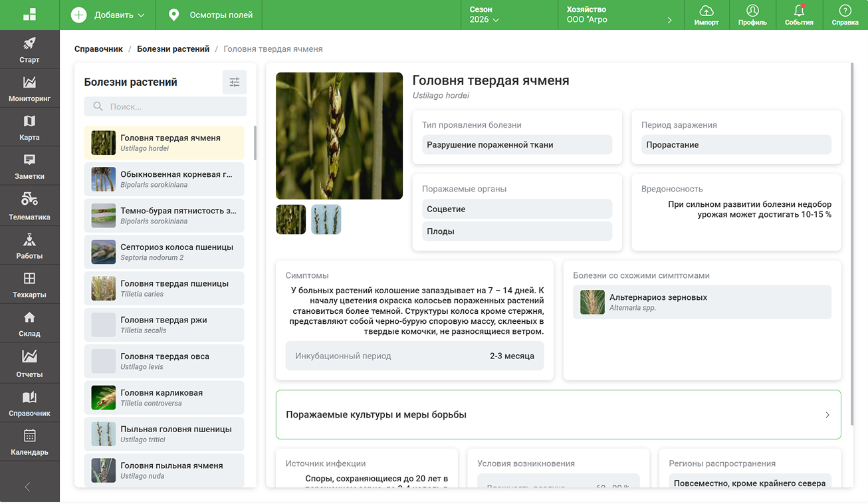Select Пыльная головня пшеницы in the list
This screenshot has width=868, height=504.
point(164,434)
